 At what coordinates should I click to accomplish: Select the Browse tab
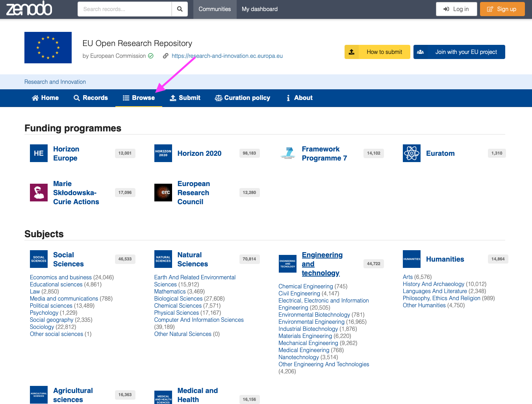tap(139, 98)
